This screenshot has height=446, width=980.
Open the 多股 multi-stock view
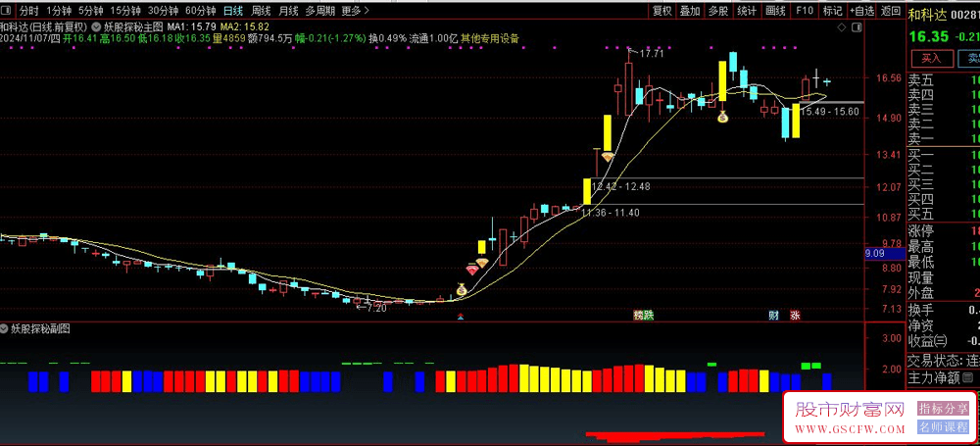(x=718, y=10)
